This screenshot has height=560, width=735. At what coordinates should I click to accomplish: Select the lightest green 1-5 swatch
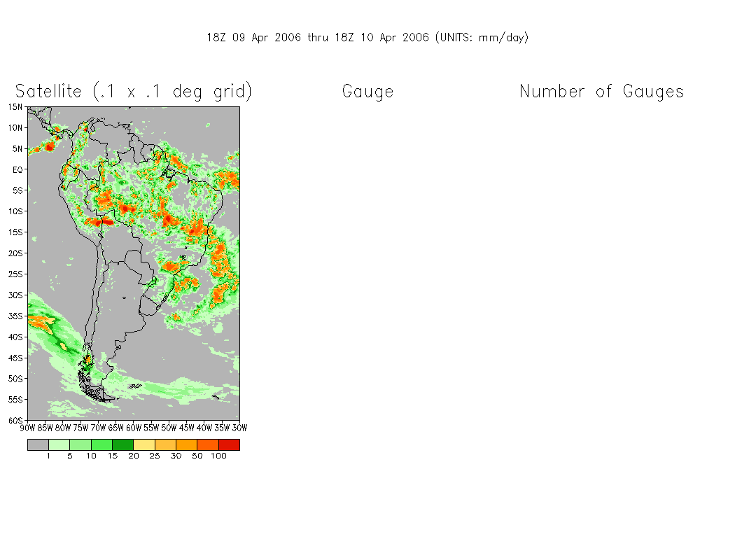(59, 444)
